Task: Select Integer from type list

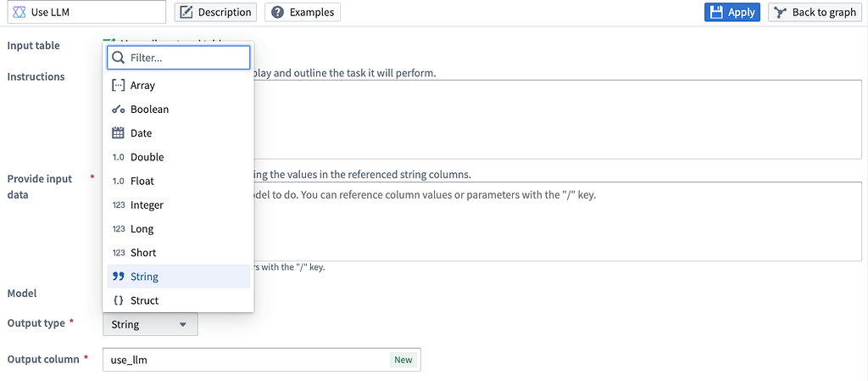Action: pos(147,205)
